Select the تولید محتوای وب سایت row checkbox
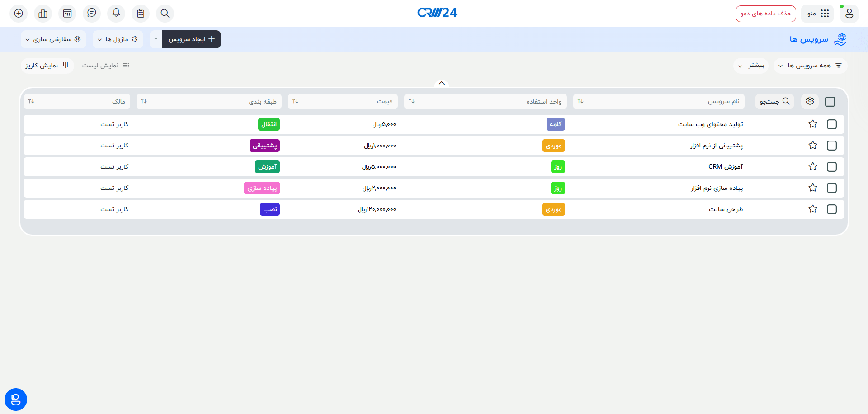This screenshot has height=414, width=868. [831, 124]
